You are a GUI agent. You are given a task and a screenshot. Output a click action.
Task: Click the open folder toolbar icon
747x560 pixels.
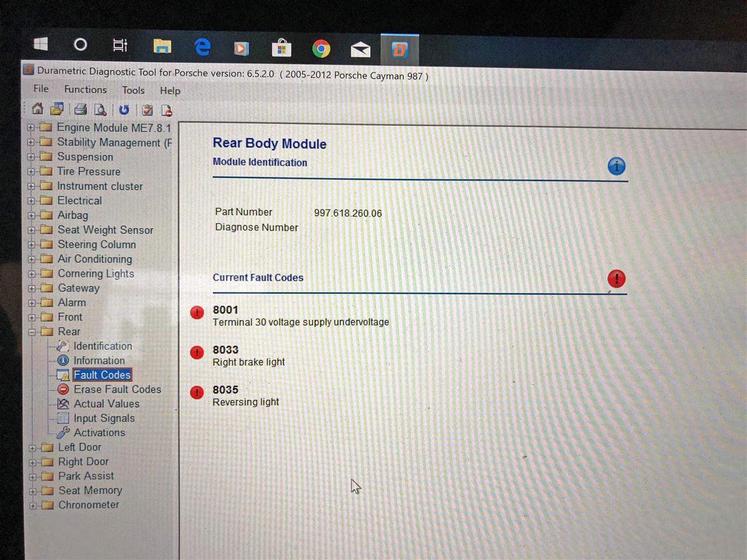pyautogui.click(x=57, y=109)
